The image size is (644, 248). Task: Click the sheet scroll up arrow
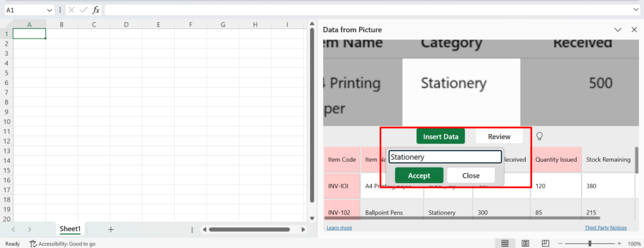click(x=312, y=23)
